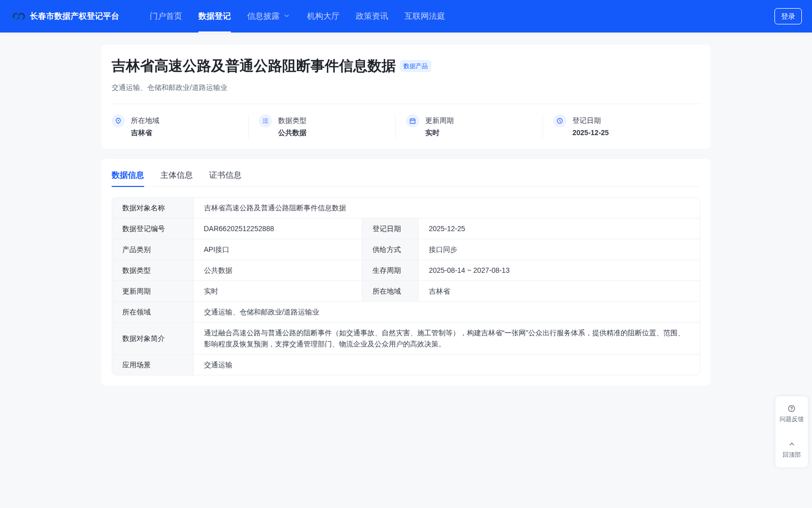The image size is (812, 508).
Task: Click the 数据对象名称 row label
Action: coord(144,208)
